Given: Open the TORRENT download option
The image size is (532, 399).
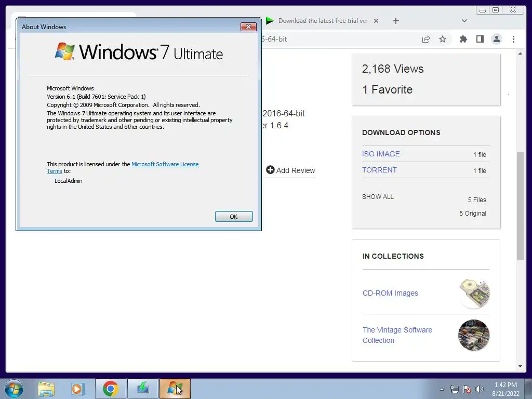Looking at the screenshot, I should tap(379, 170).
